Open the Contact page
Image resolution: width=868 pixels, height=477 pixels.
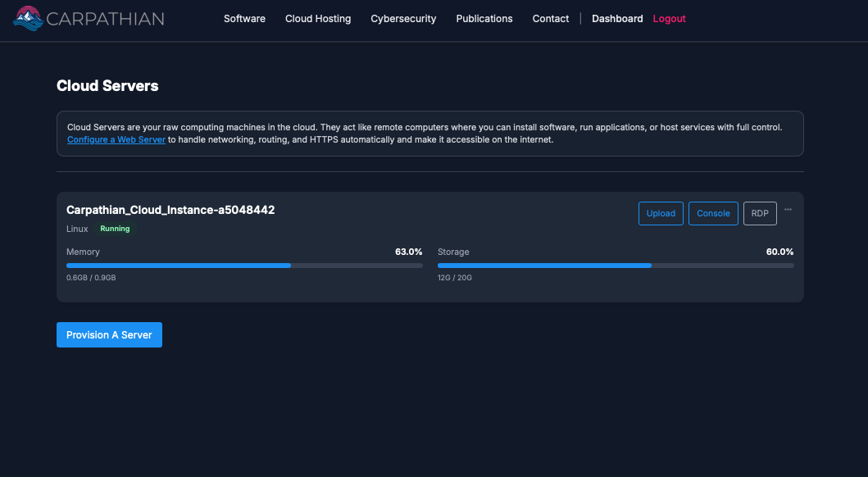coord(550,18)
